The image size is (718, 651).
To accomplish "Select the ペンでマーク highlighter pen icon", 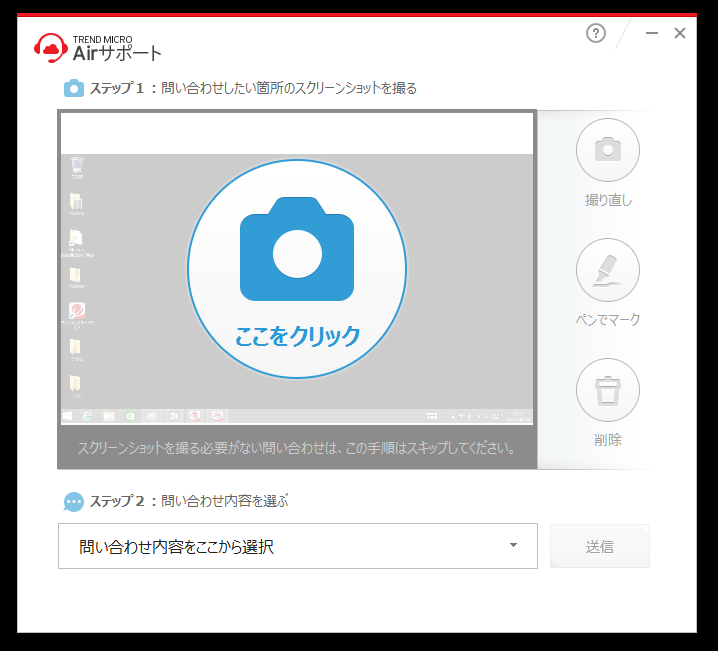I will (x=607, y=270).
